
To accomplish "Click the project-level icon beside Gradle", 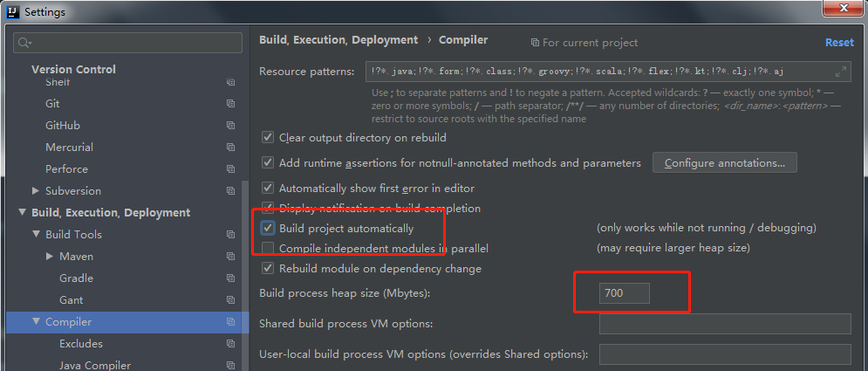I will 230,278.
